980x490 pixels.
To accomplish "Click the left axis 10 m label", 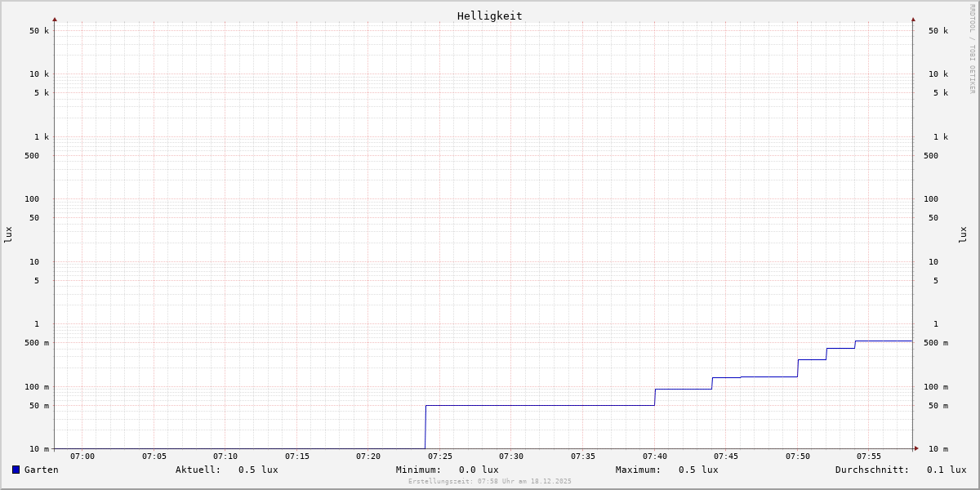I will [x=39, y=449].
